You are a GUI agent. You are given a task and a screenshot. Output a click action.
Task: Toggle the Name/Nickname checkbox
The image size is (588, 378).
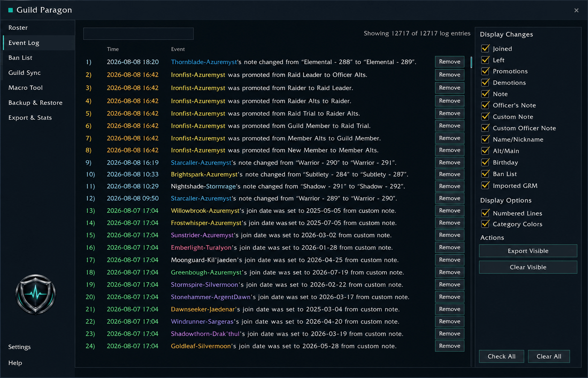(x=485, y=139)
